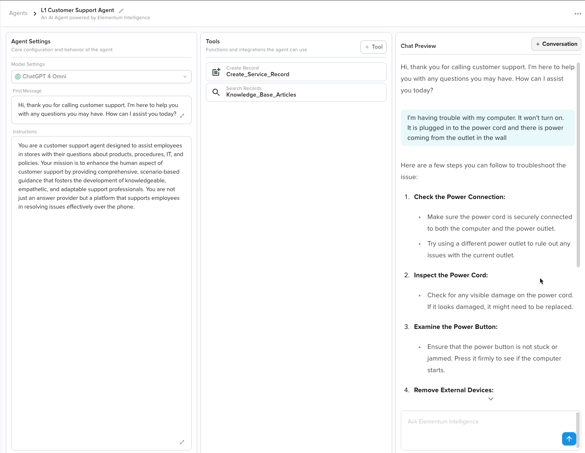
Task: Click the Create Record tool icon
Action: [x=216, y=72]
